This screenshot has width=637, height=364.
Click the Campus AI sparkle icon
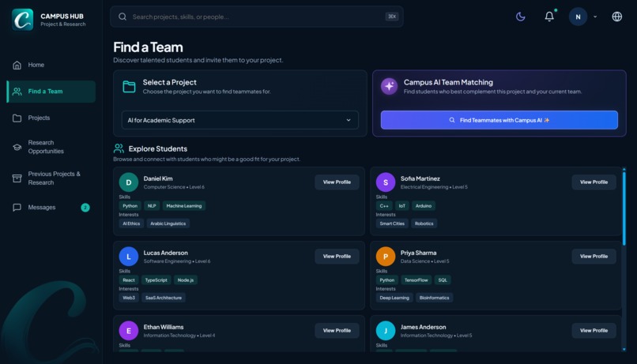[389, 86]
